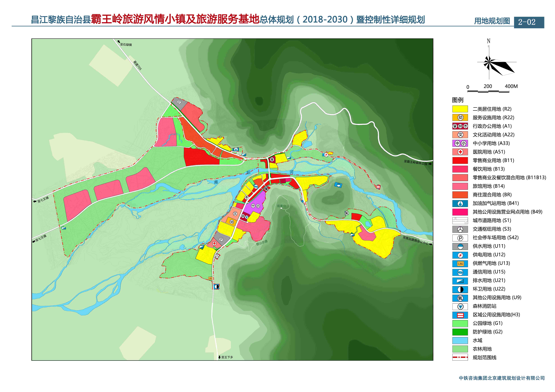This screenshot has height=392, width=555.
Task: Click the LNG icon on the map
Action: tap(210, 278)
